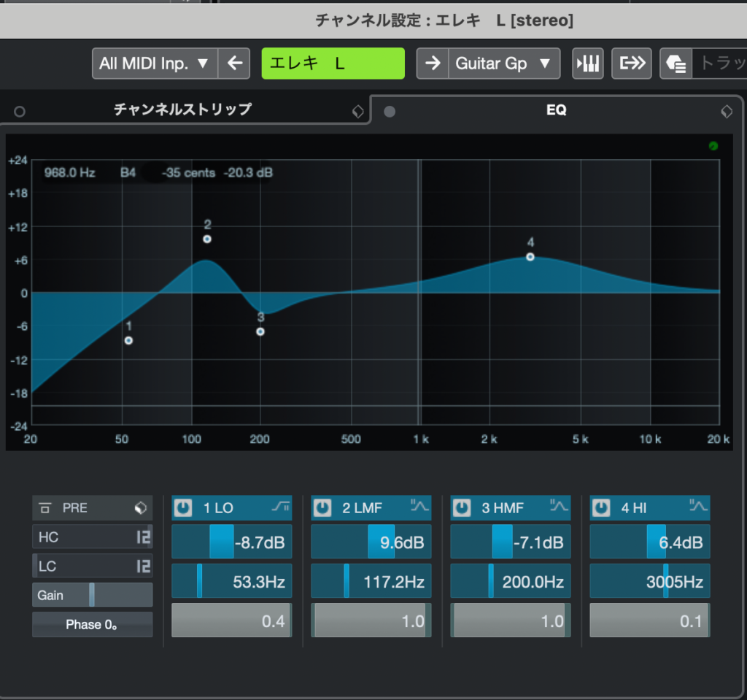The height and width of the screenshot is (700, 747).
Task: Toggle band 1 LO power button
Action: click(x=183, y=508)
